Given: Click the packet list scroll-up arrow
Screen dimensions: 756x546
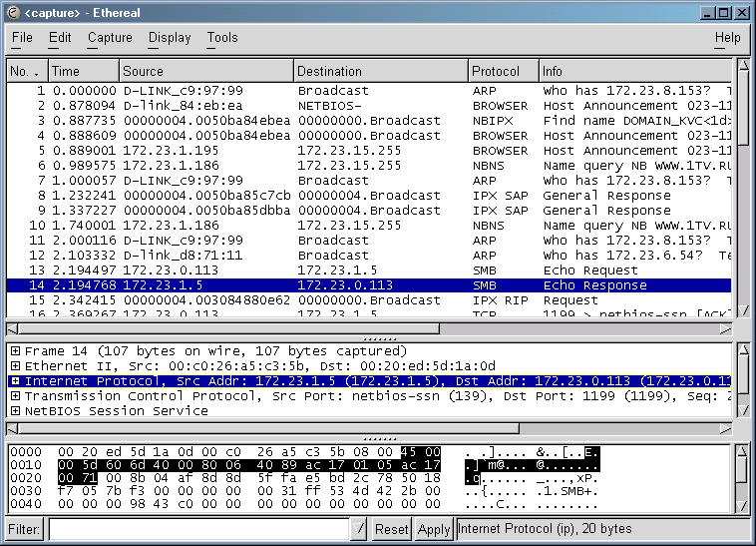Looking at the screenshot, I should [x=743, y=66].
